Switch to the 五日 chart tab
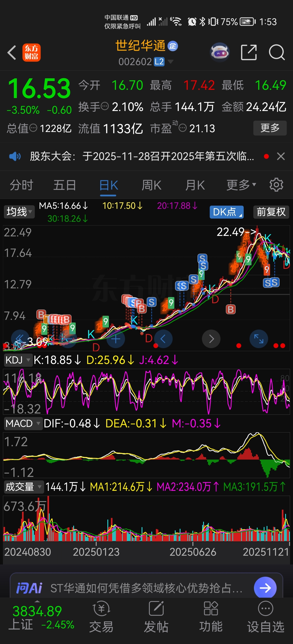 click(x=64, y=185)
